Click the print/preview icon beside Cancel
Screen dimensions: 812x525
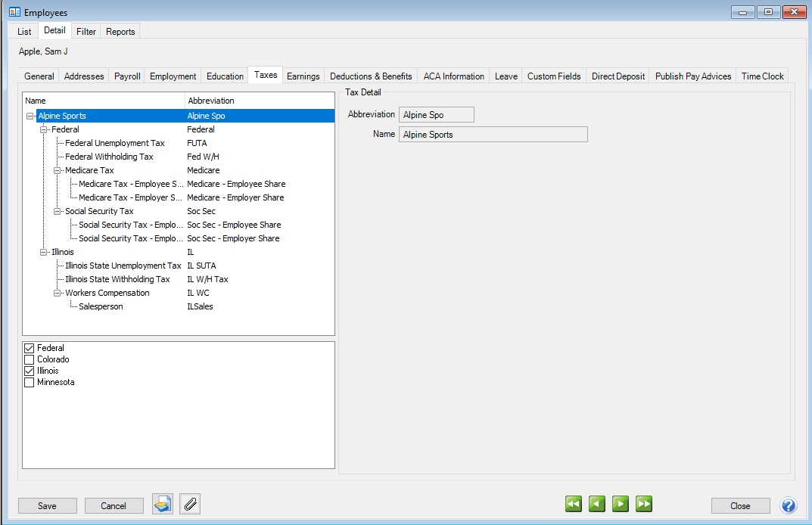[163, 504]
